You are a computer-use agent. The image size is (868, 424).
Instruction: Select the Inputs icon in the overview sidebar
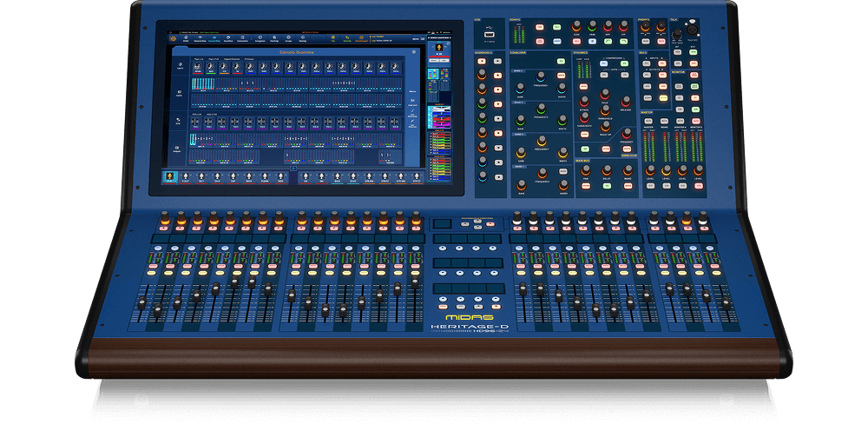[180, 93]
